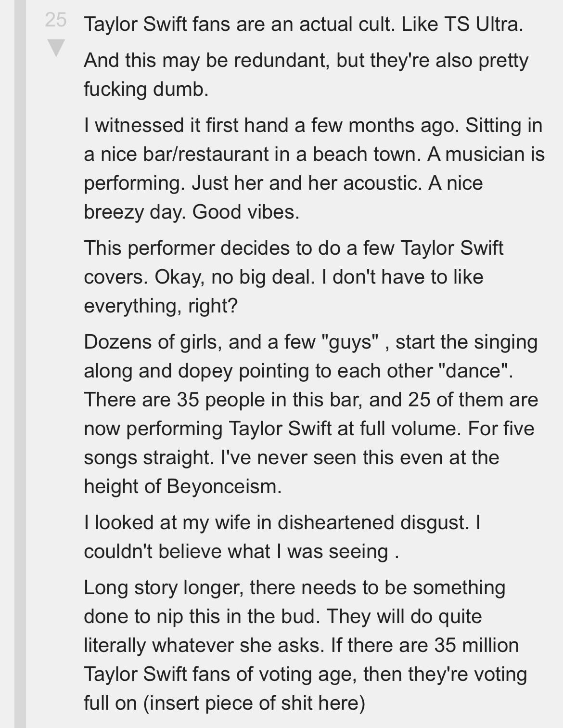Click the paragraph starting 'I witnessed it first hand'

point(289,169)
